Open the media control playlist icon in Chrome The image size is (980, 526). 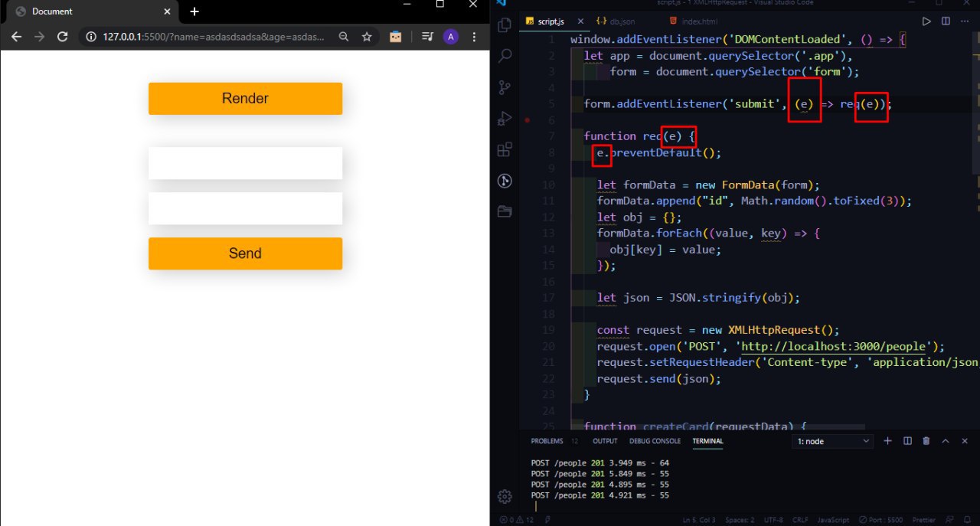pyautogui.click(x=428, y=37)
